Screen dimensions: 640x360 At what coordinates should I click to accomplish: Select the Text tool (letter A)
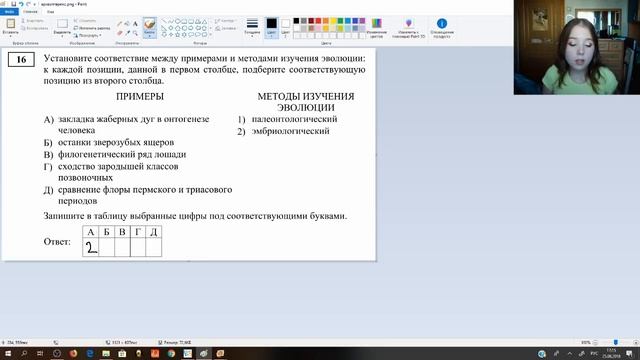(135, 24)
